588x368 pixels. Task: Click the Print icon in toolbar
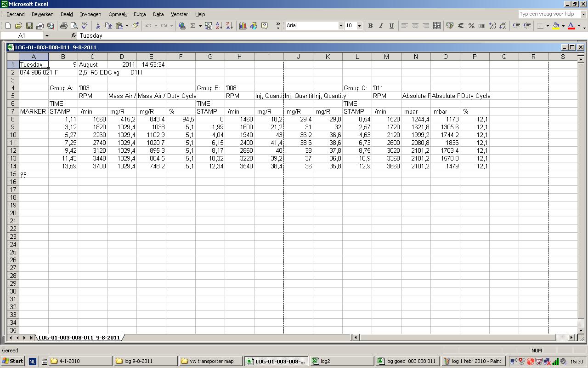pos(63,26)
